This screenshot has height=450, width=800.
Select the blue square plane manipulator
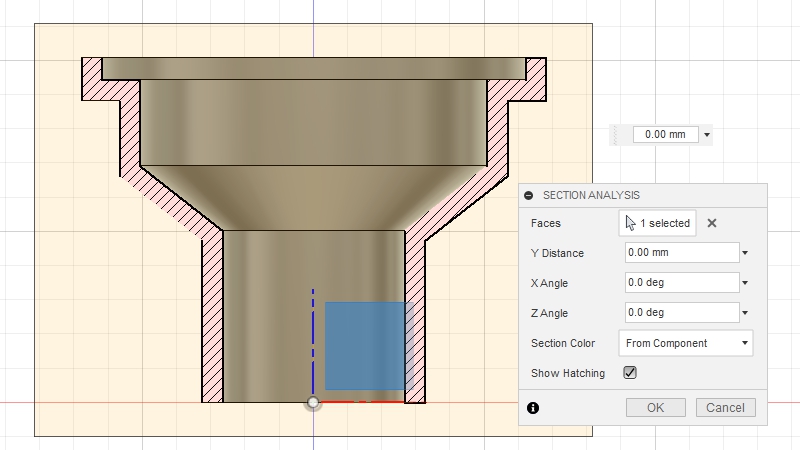pyautogui.click(x=364, y=346)
